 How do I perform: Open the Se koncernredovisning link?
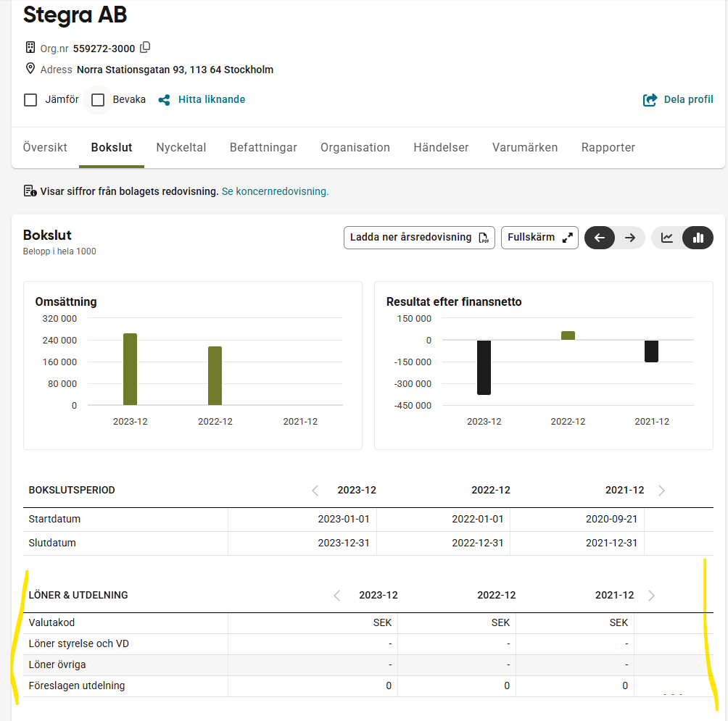coord(275,191)
